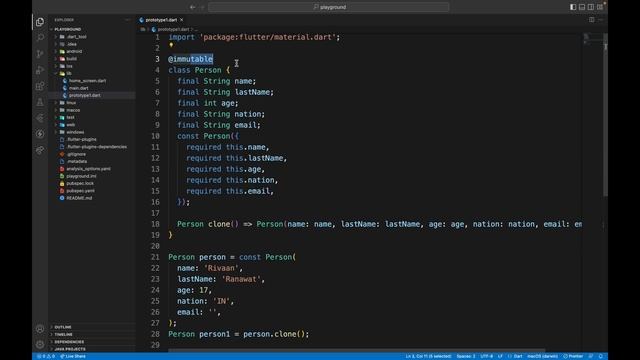
Task: Expand the JAVA PROJECTS section
Action: (x=70, y=349)
